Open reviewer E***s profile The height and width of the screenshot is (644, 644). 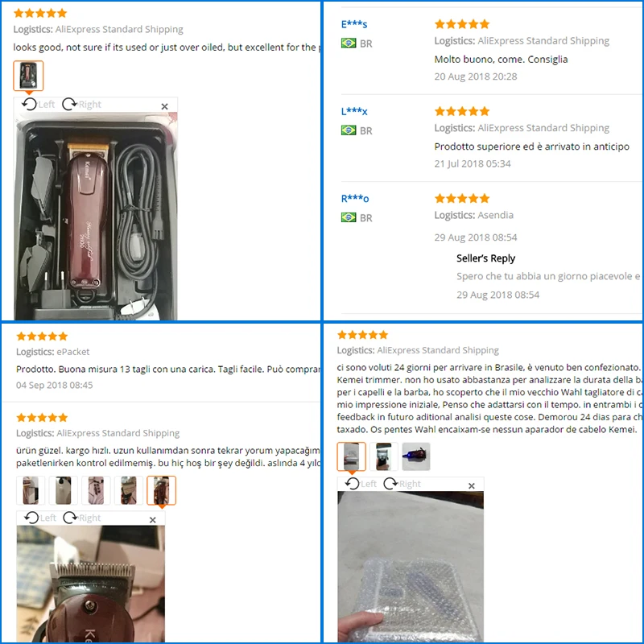pyautogui.click(x=354, y=24)
